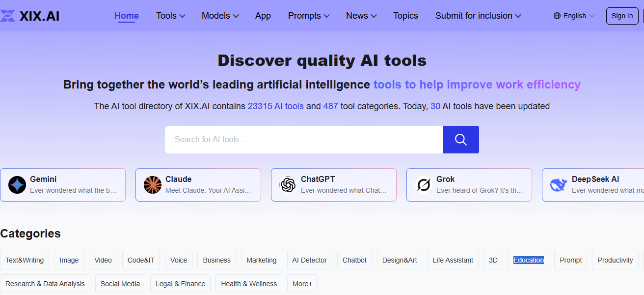Click the AI tools search field
Image resolution: width=644 pixels, height=295 pixels.
(x=304, y=140)
